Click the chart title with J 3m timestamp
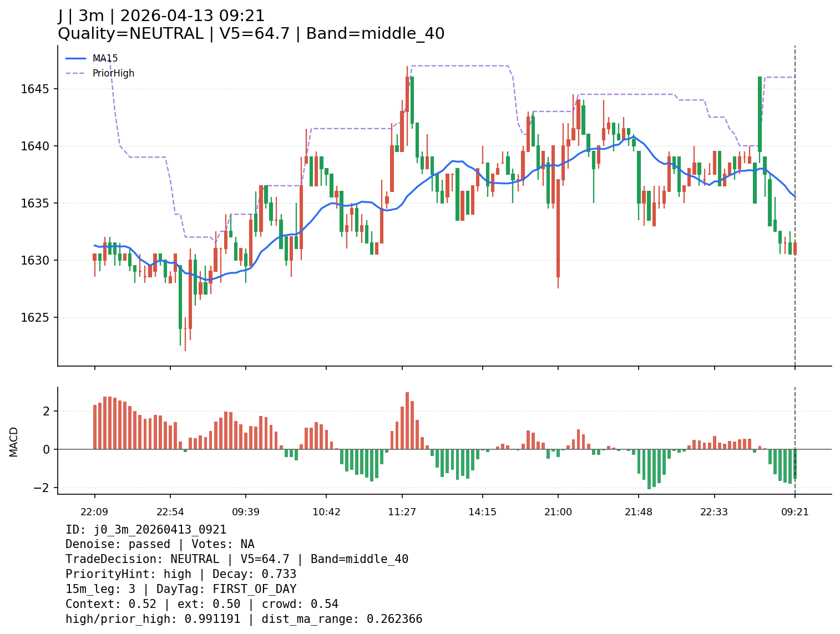 pos(161,16)
